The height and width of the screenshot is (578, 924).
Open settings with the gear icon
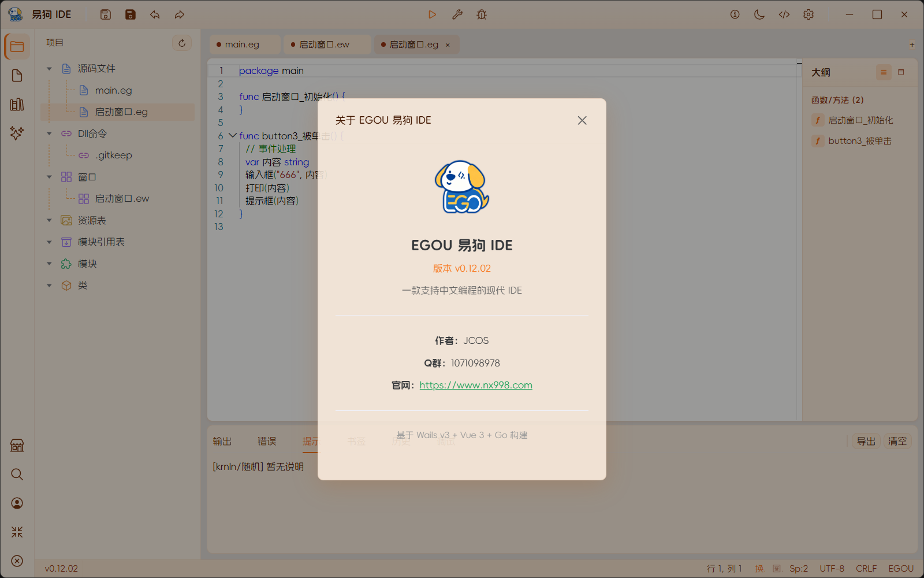pos(808,14)
